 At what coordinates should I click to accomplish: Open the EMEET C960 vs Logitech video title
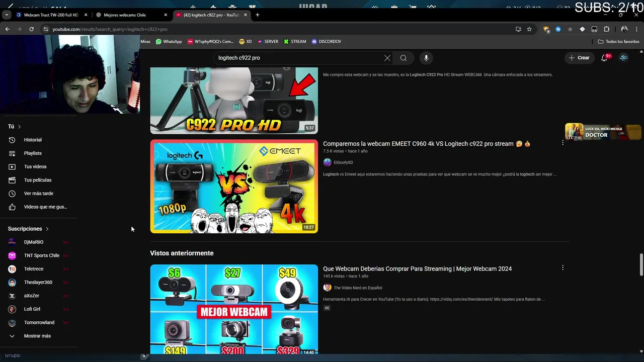[426, 144]
